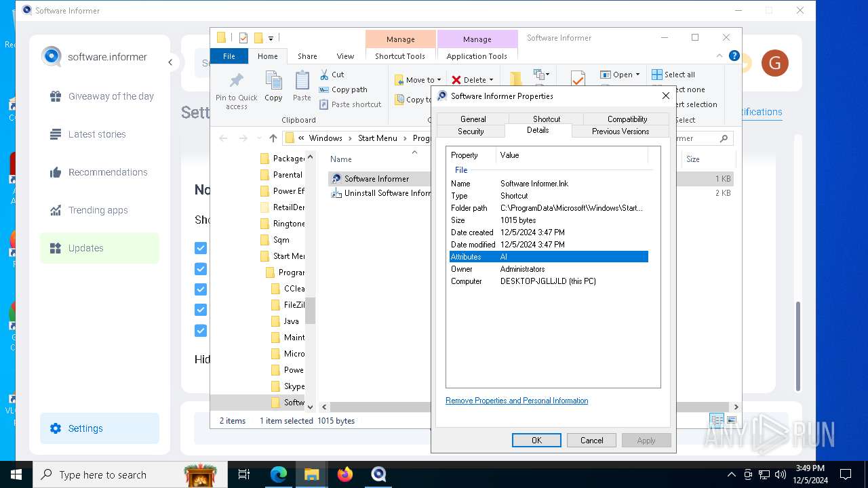The width and height of the screenshot is (868, 488).
Task: Open the Delete dropdown in ribbon
Action: [x=473, y=80]
